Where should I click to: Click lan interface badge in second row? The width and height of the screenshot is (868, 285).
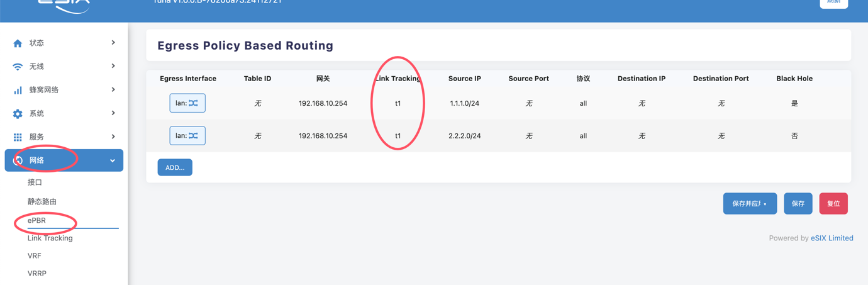click(x=187, y=136)
